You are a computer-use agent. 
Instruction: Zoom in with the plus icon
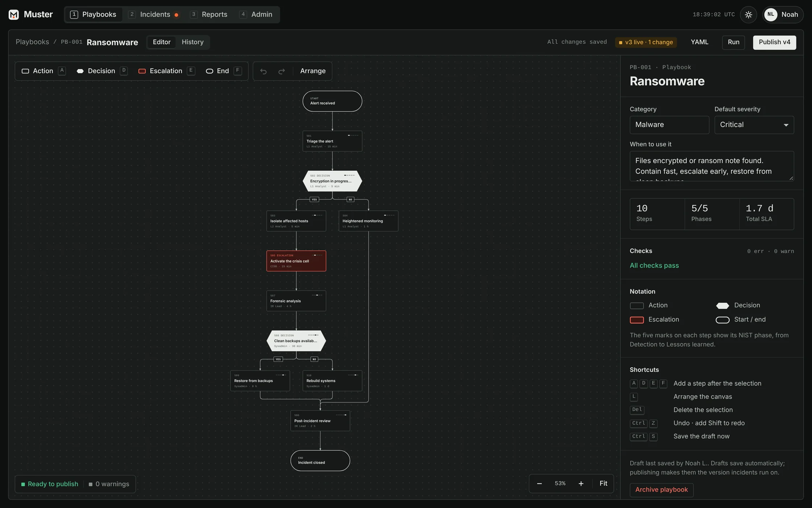point(581,483)
